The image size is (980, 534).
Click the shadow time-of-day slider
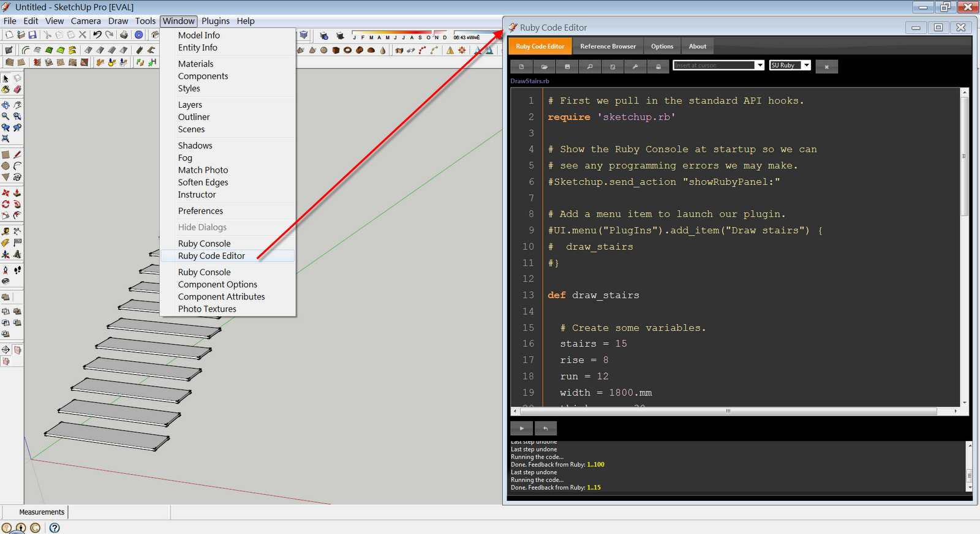click(478, 32)
